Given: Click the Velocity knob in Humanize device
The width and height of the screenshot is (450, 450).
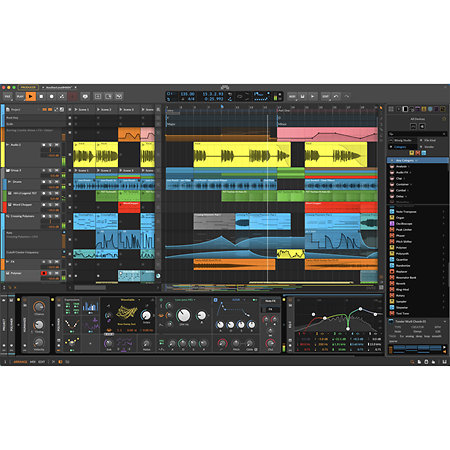Looking at the screenshot, I should 39,342.
